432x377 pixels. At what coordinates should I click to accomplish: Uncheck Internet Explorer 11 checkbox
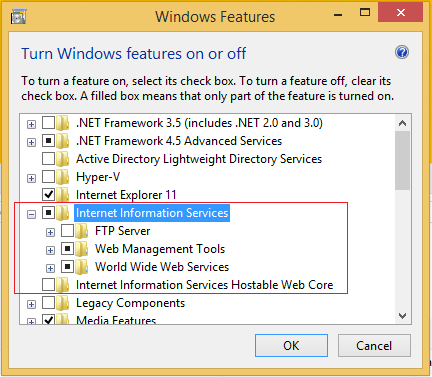click(48, 195)
